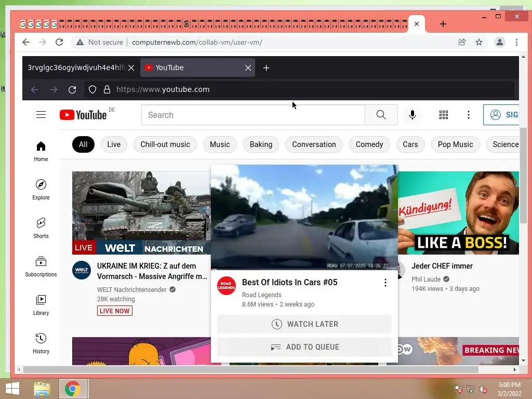This screenshot has height=399, width=532.
Task: Click the inner browser youtube.com address bar
Action: (299, 89)
